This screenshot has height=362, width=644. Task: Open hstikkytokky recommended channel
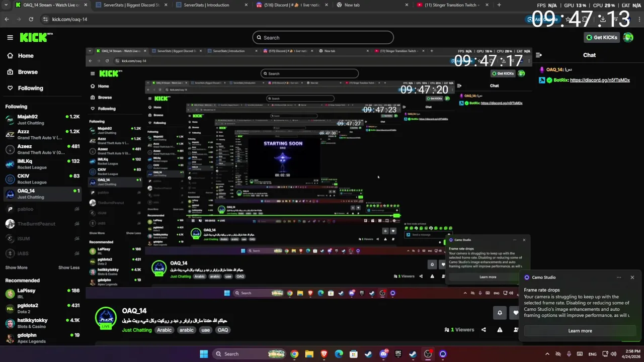[43, 323]
